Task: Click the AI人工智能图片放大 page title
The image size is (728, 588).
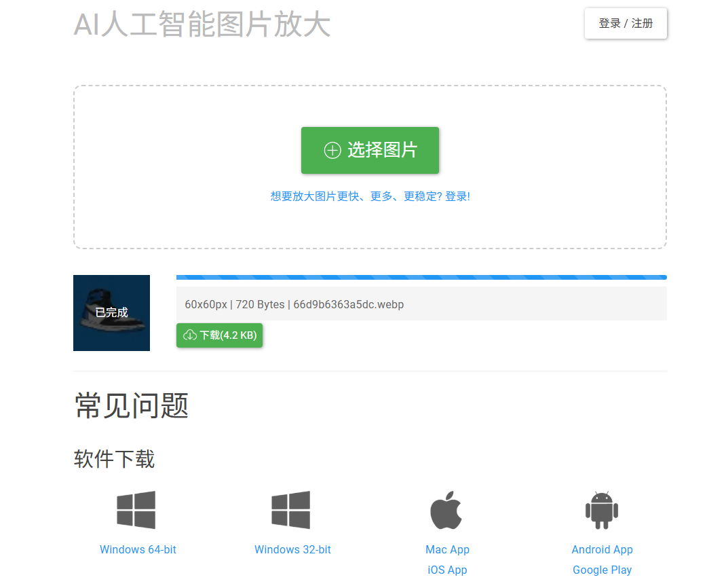Action: (x=202, y=24)
